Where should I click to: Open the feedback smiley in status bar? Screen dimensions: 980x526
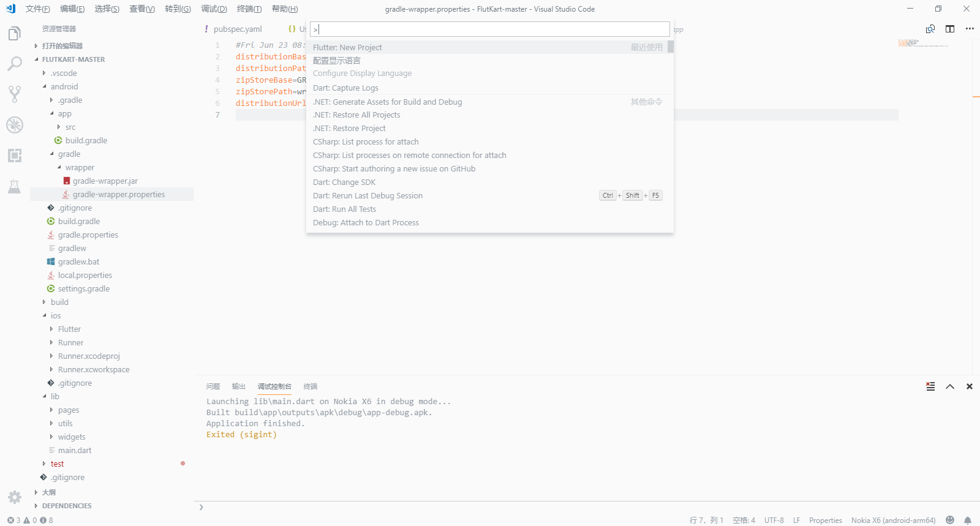coord(950,520)
